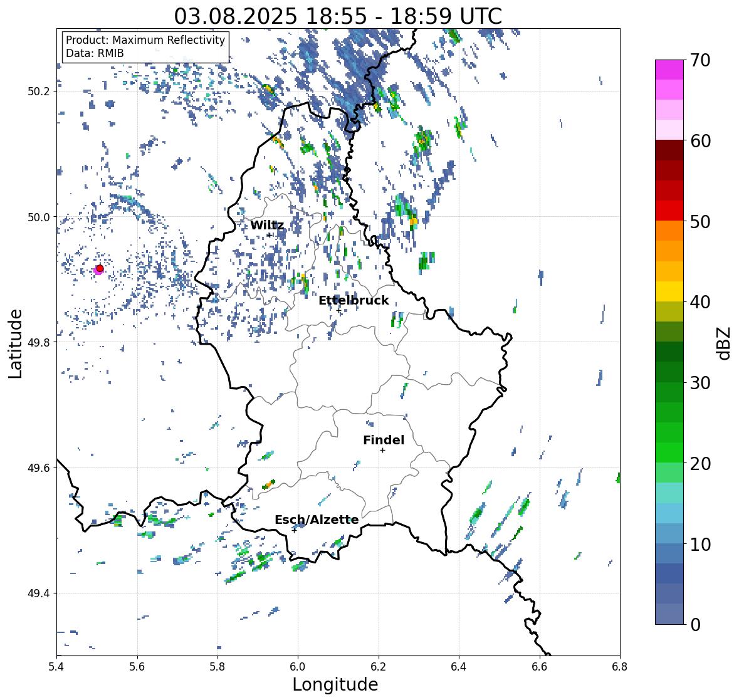
Task: Click latitude tick label 50.0
Action: (x=39, y=217)
